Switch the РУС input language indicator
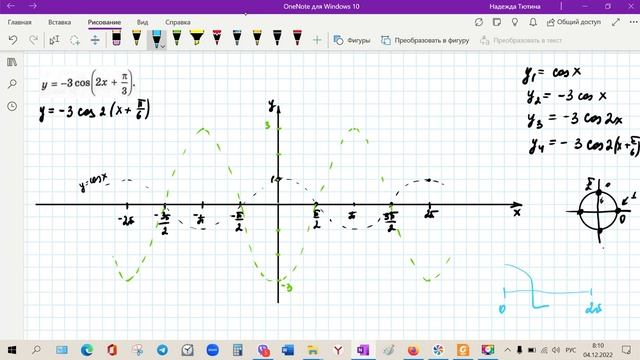 [x=571, y=350]
